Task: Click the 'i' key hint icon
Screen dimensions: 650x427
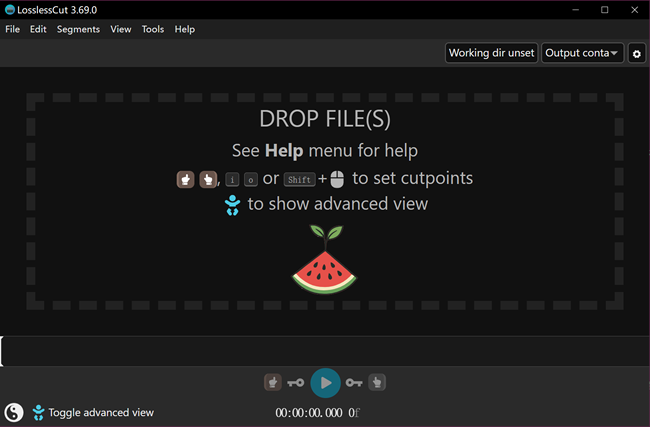Action: click(x=232, y=180)
